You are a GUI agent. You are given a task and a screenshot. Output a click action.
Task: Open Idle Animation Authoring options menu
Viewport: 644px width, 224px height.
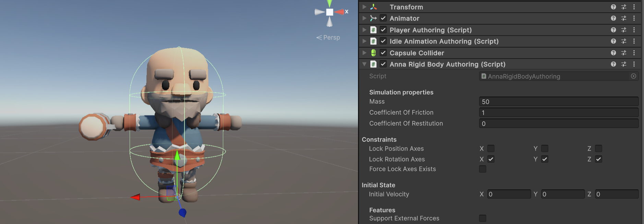pos(634,41)
